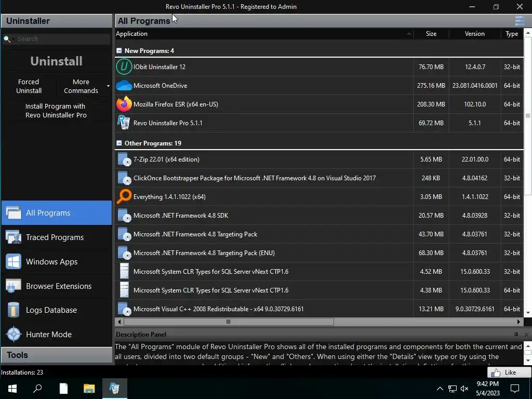
Task: Click the version cell 23.081.0416.0001
Action: (475, 86)
